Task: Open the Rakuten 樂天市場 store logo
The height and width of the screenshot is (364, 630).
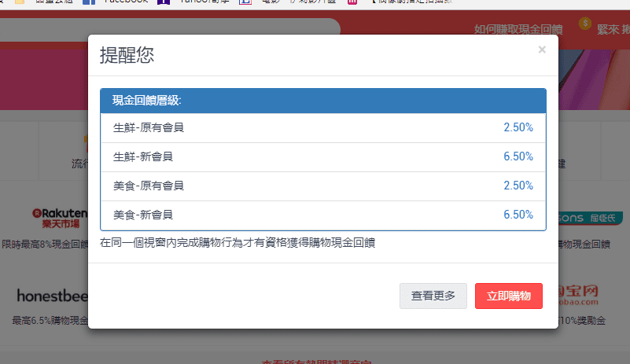Action: (x=59, y=216)
